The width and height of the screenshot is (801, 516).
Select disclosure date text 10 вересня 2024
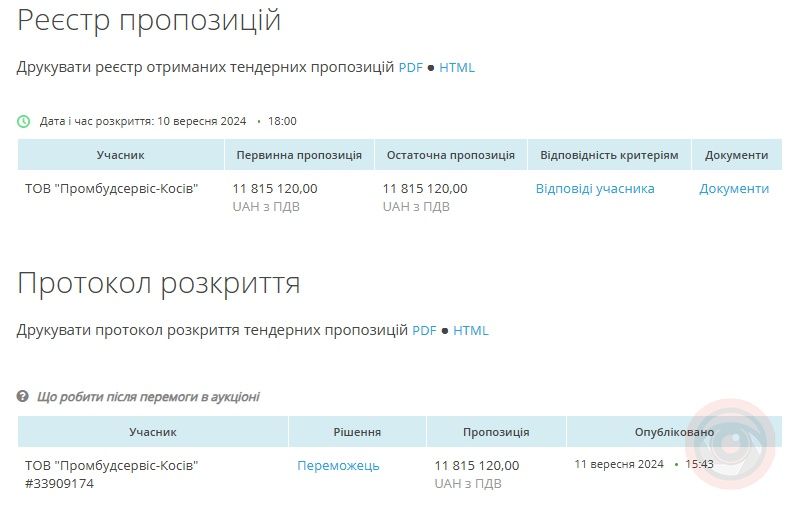[x=201, y=121]
